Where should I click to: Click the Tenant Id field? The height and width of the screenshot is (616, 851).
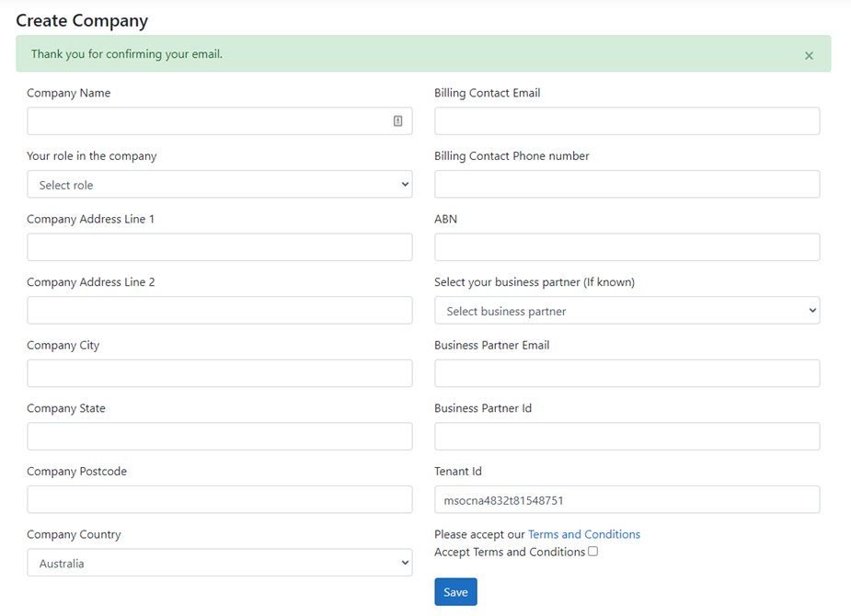coord(627,500)
